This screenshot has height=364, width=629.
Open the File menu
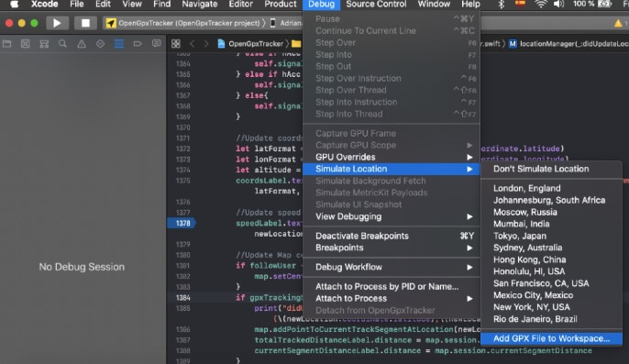point(77,5)
